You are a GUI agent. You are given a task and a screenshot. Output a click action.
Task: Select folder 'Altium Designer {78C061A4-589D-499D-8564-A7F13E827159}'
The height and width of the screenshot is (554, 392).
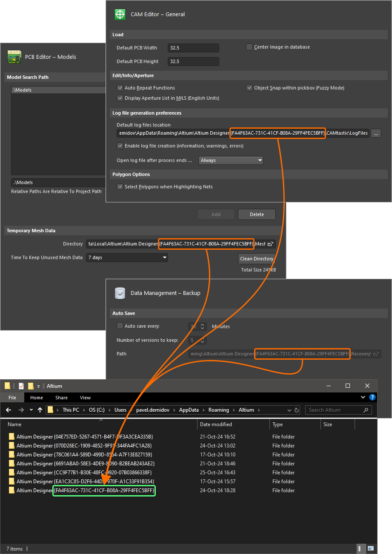tap(80, 455)
